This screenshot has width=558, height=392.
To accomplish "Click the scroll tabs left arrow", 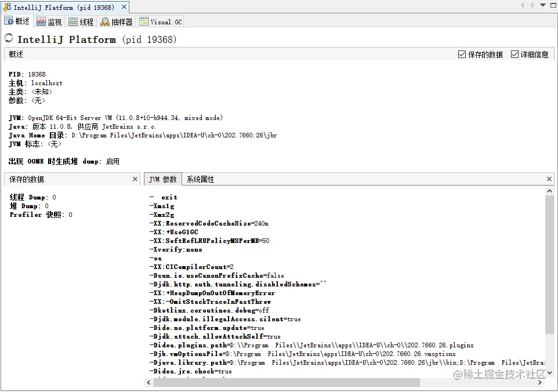I will click(522, 5).
